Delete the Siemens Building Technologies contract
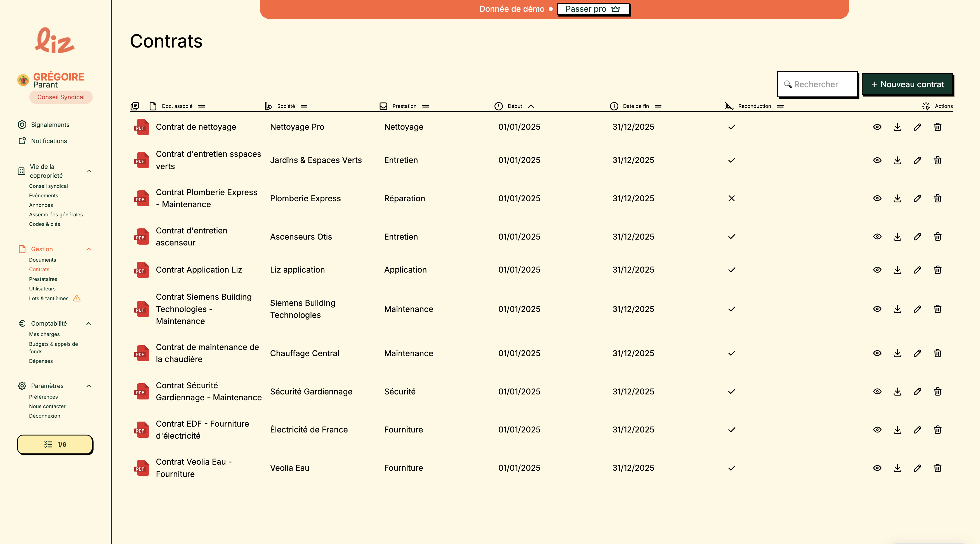This screenshot has height=544, width=980. coord(937,309)
